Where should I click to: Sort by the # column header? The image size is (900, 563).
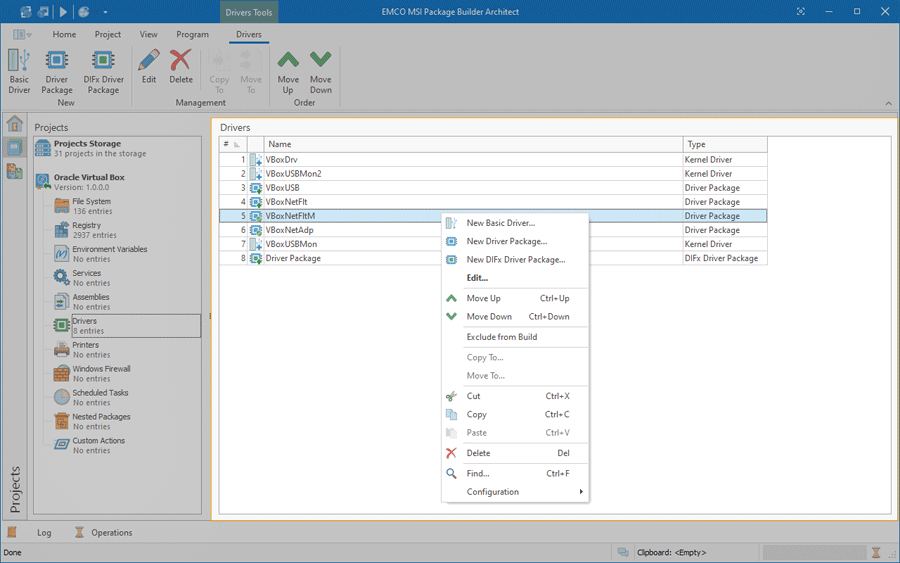[233, 144]
